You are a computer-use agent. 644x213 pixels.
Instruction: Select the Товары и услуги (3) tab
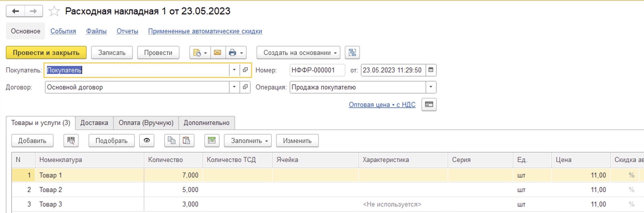(41, 123)
